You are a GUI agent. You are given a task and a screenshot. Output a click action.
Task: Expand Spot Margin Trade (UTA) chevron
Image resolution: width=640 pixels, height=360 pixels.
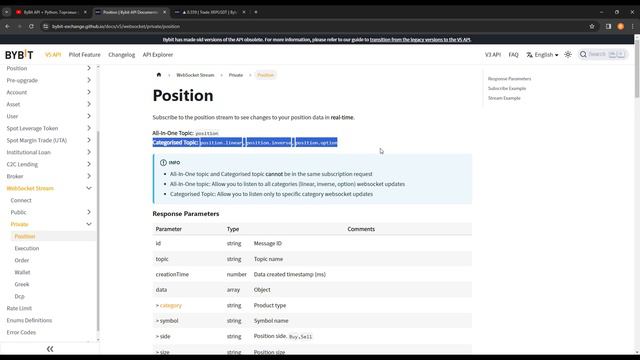[x=89, y=140]
